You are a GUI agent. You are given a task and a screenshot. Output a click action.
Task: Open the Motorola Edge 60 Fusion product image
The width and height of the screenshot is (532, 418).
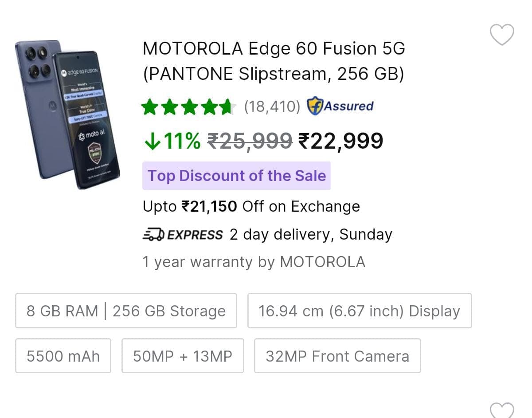click(67, 114)
